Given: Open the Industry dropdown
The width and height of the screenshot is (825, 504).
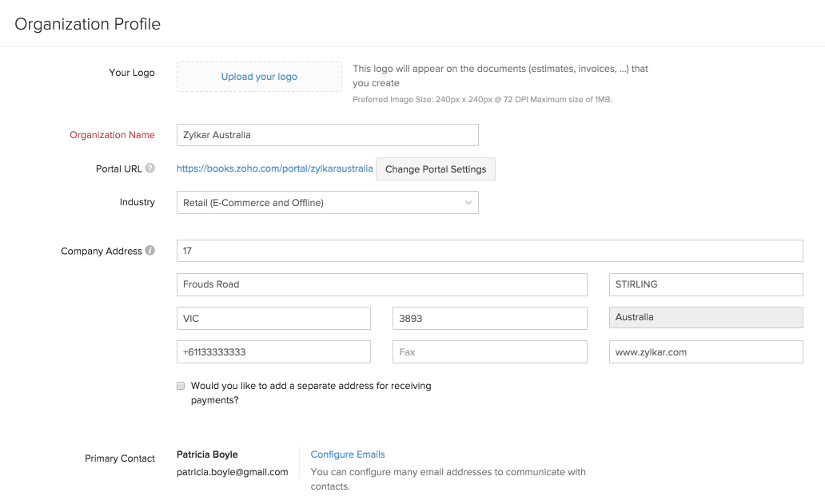Looking at the screenshot, I should pyautogui.click(x=327, y=202).
